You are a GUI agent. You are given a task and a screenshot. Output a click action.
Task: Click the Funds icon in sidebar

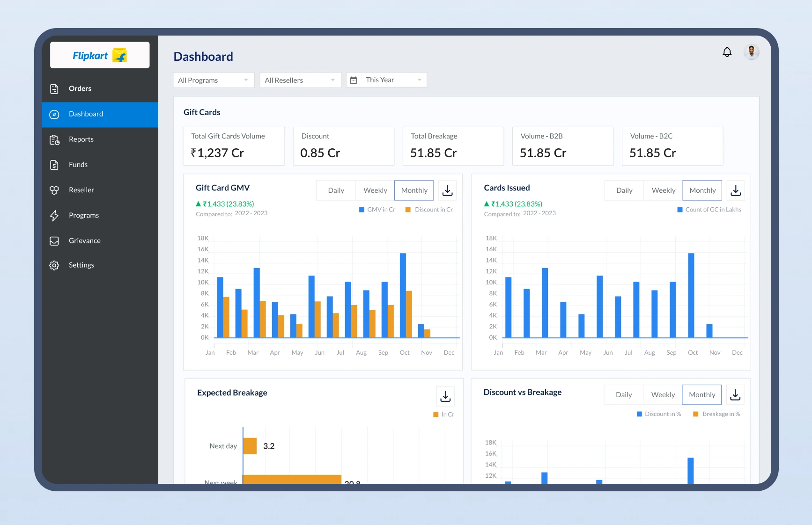pyautogui.click(x=54, y=165)
